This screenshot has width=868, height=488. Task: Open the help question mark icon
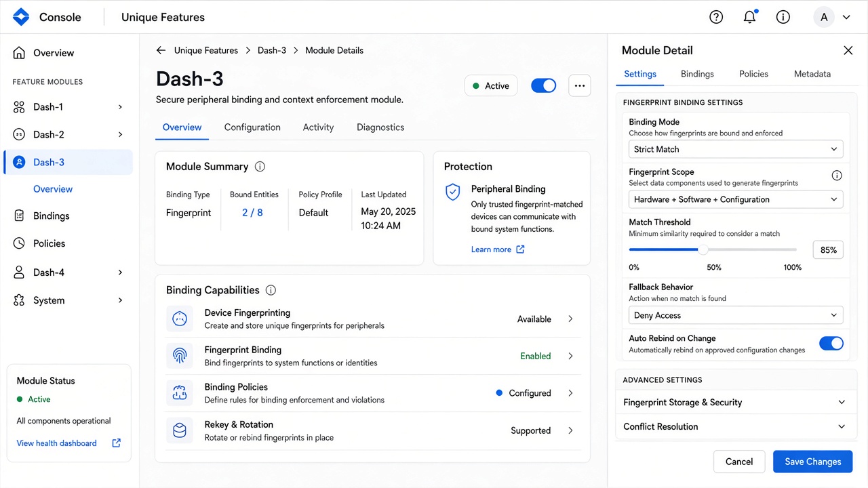tap(716, 17)
